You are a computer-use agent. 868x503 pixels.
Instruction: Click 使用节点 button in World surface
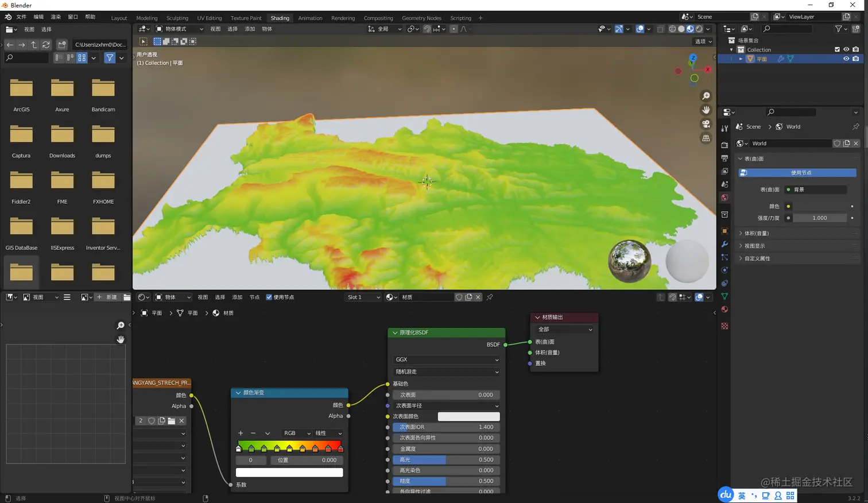point(797,173)
